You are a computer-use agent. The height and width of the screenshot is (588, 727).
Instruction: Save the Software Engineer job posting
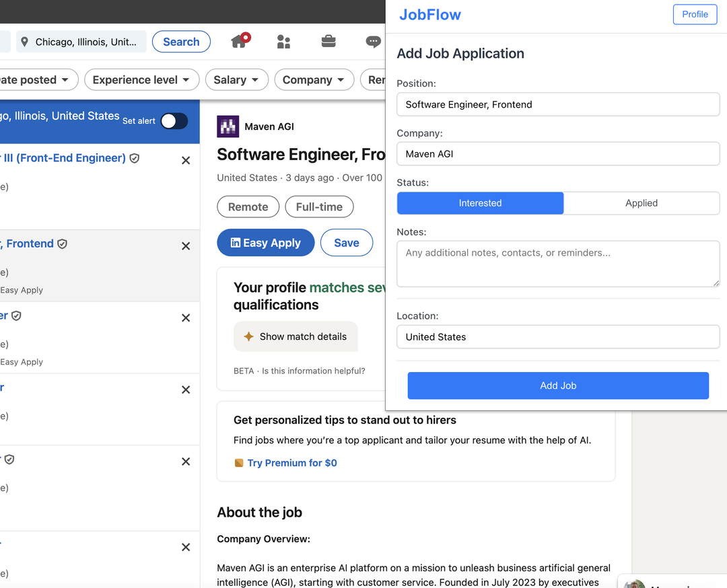pyautogui.click(x=346, y=243)
